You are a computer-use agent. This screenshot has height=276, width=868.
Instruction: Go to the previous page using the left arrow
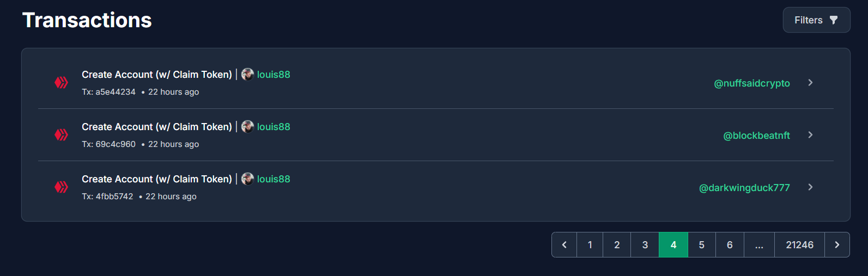[x=564, y=245]
